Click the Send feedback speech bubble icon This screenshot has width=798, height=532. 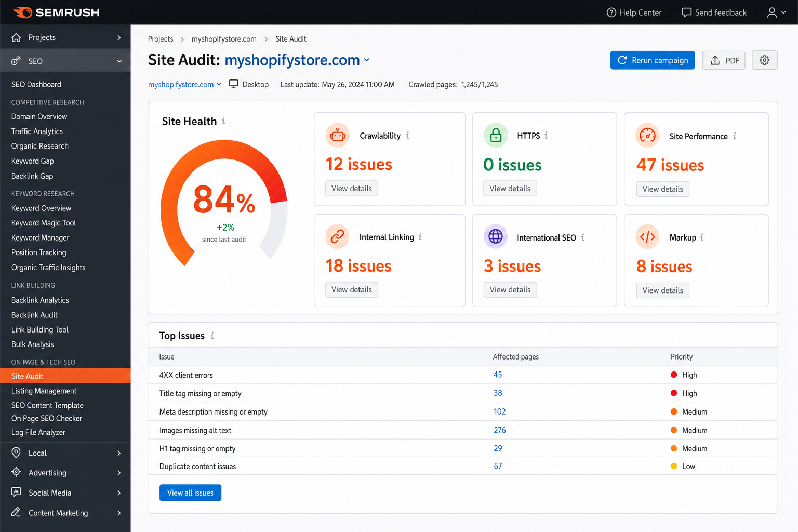[687, 12]
